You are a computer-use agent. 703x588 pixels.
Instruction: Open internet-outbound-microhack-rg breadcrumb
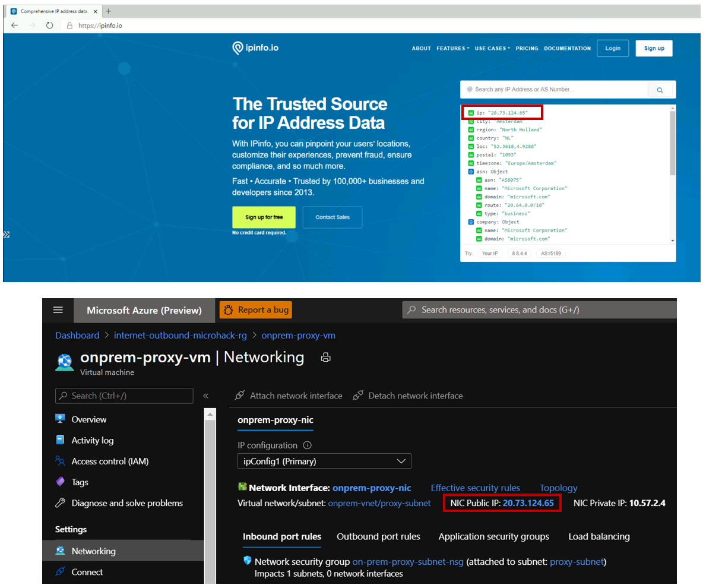pos(180,336)
